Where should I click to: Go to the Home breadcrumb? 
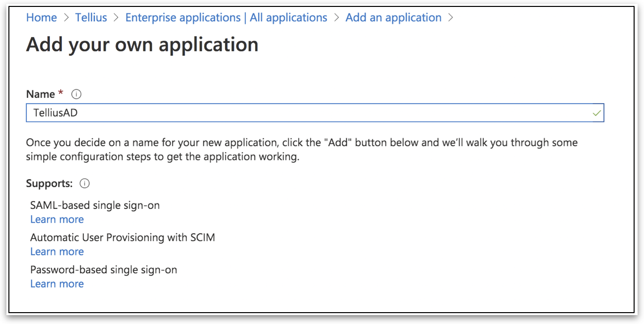42,18
